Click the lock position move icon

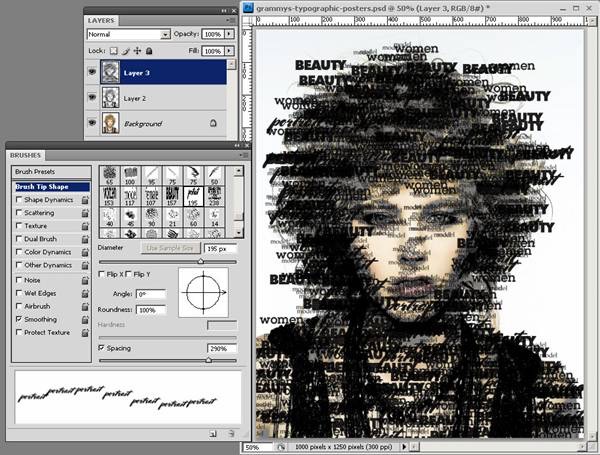tap(138, 50)
